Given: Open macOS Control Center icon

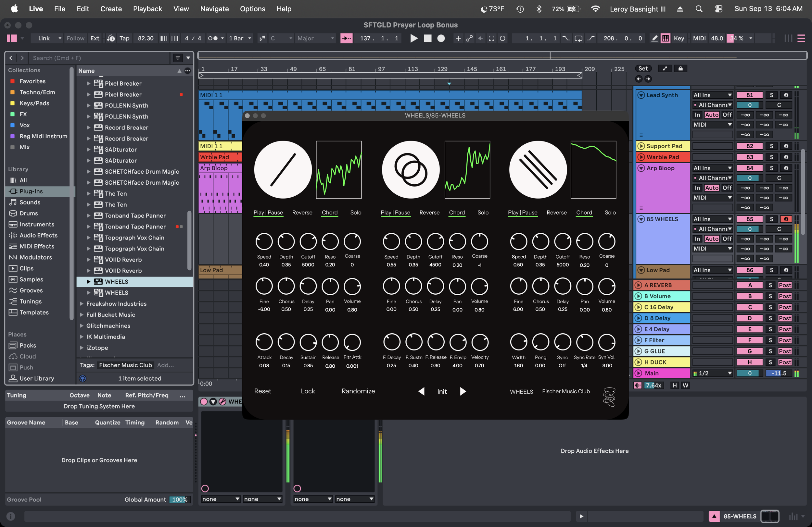Looking at the screenshot, I should tap(718, 9).
